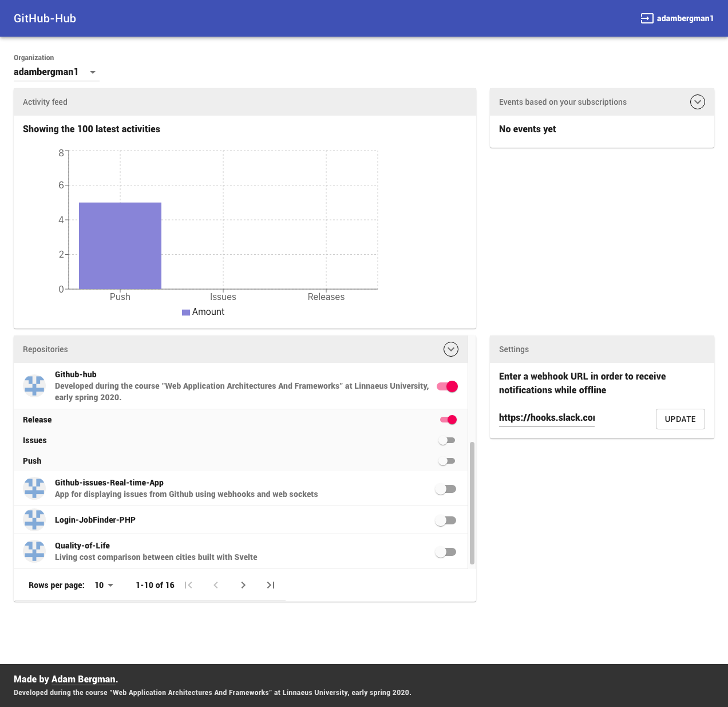Click the Github-hub repository avatar
Viewport: 728px width, 707px height.
click(34, 386)
